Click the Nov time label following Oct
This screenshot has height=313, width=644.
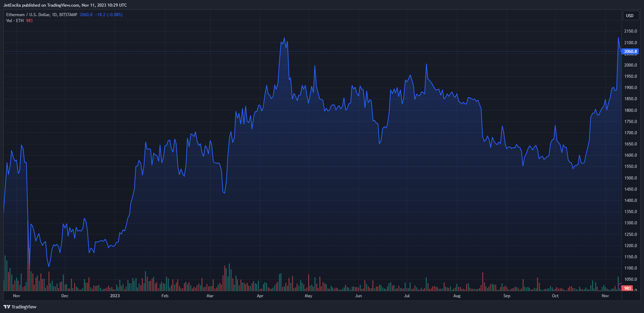coord(605,296)
